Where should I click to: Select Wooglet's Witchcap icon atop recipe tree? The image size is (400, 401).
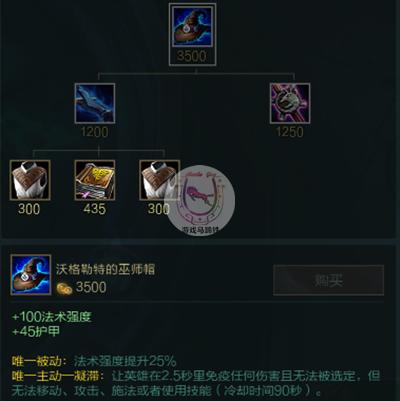click(x=192, y=26)
